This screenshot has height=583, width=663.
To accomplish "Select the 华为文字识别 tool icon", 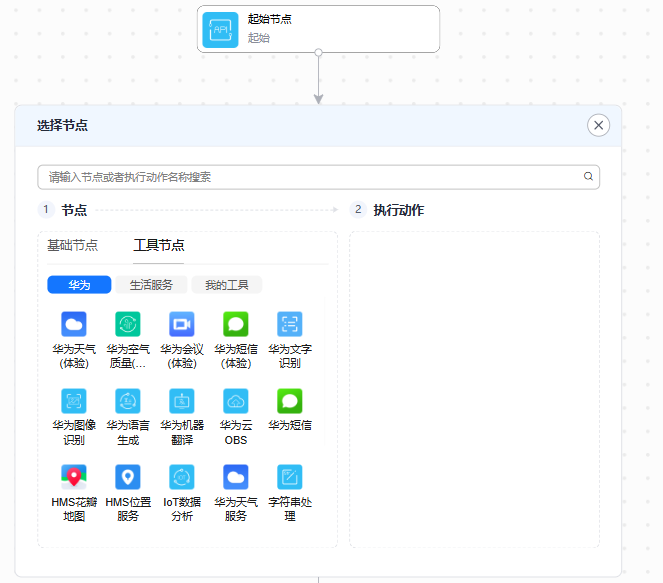I will (x=290, y=324).
